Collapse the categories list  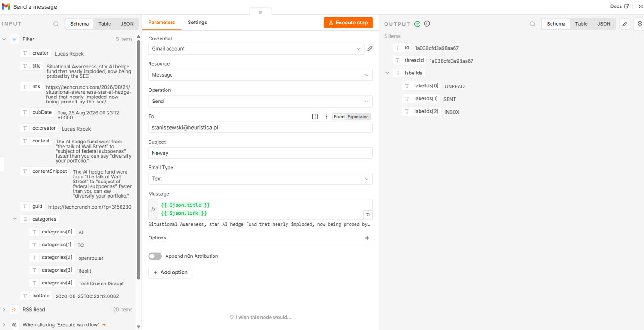15,219
